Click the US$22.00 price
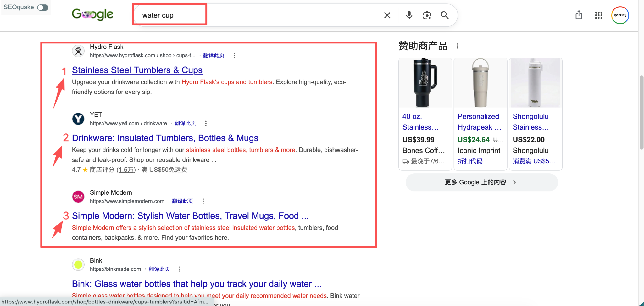644x306 pixels. [x=529, y=140]
